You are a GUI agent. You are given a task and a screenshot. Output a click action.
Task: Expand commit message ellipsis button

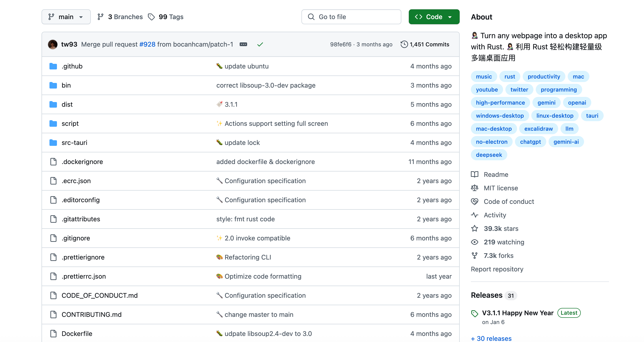243,44
